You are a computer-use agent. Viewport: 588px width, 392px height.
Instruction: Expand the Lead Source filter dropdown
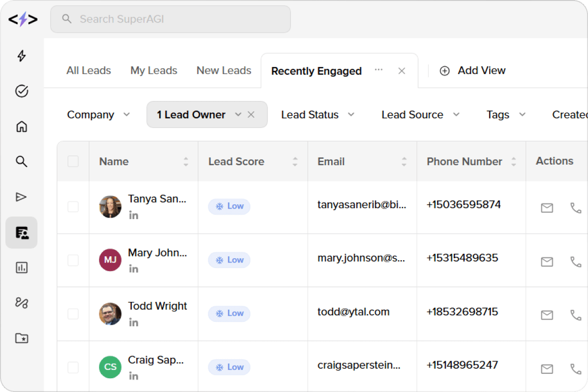[x=420, y=115]
